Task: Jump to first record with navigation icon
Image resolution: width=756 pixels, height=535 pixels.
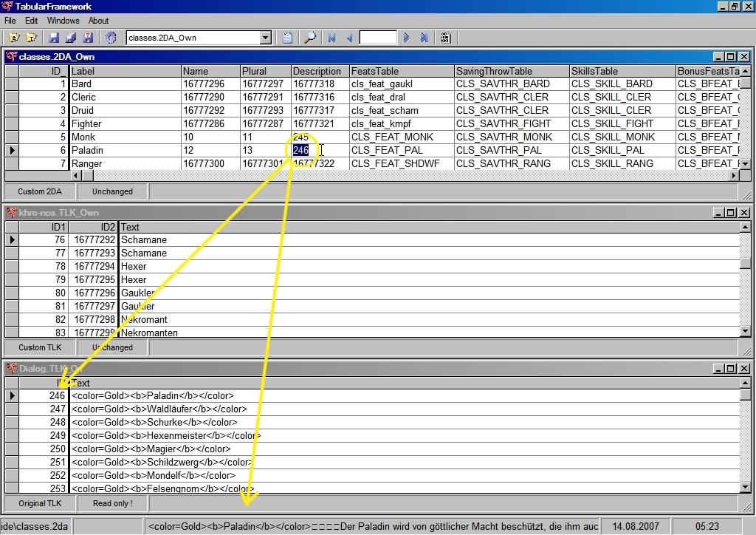Action: (x=332, y=38)
